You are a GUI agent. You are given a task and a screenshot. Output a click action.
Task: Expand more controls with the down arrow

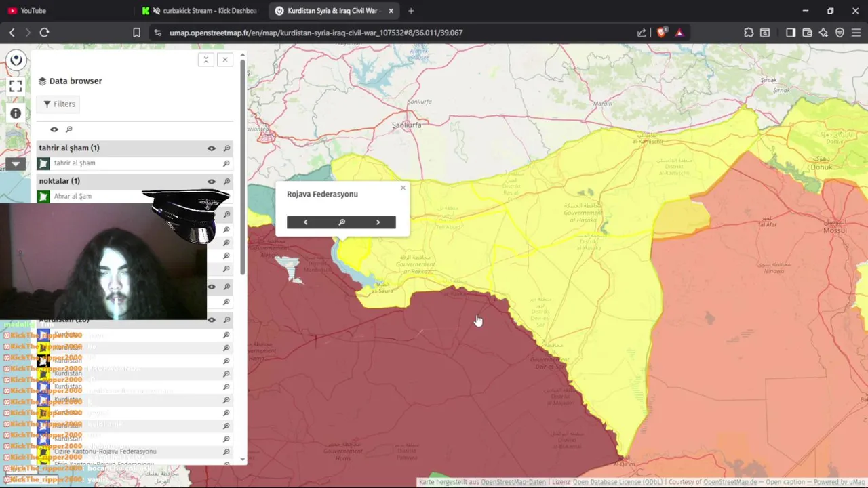pyautogui.click(x=16, y=164)
